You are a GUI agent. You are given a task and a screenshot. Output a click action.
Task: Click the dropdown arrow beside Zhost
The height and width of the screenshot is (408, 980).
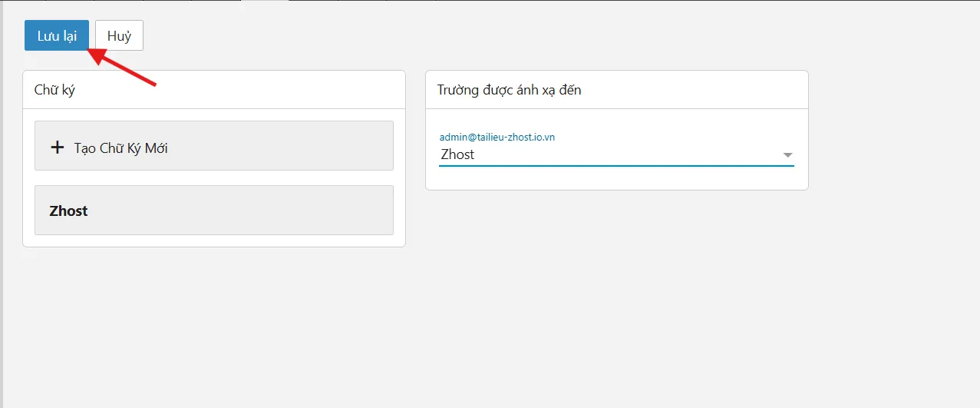[x=787, y=155]
